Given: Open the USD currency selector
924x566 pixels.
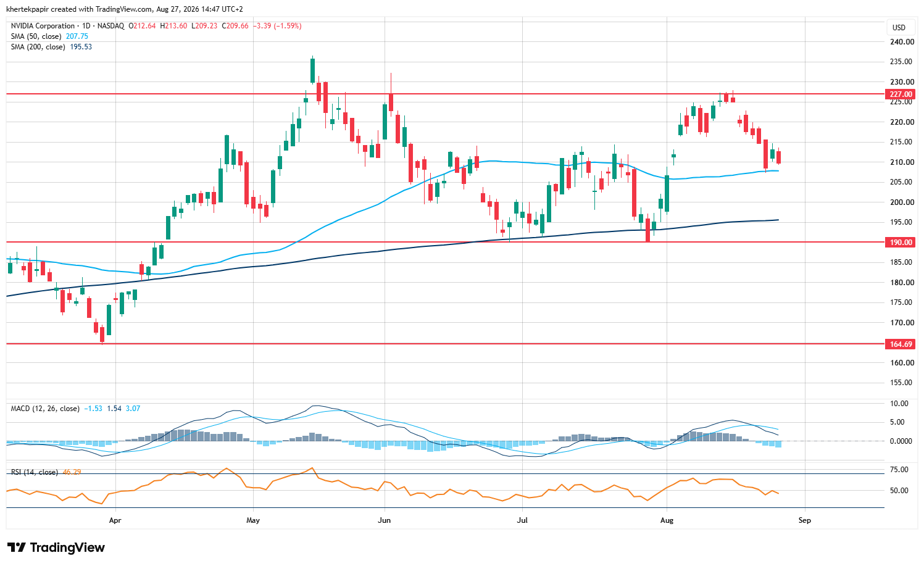Looking at the screenshot, I should tap(899, 27).
